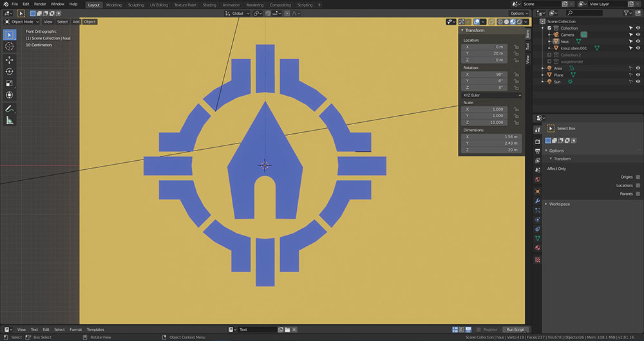Activate the 3D Cursor tool
Screen dimensions: 644x341
pos(10,46)
